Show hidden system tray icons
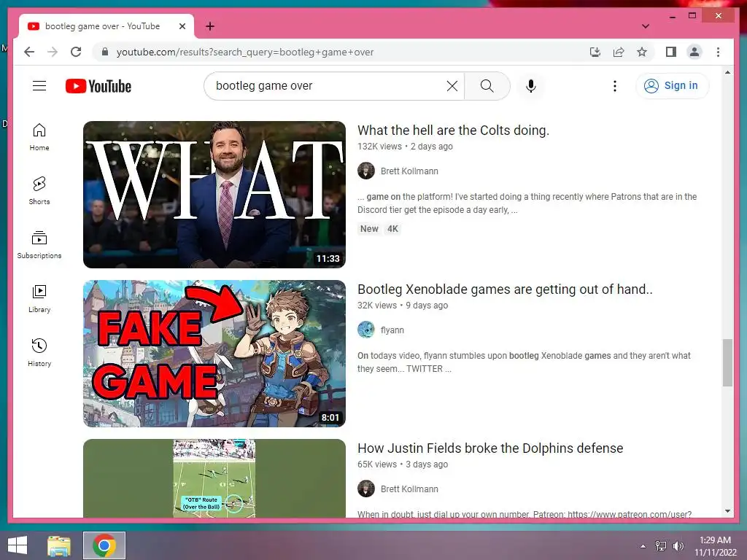Image resolution: width=747 pixels, height=560 pixels. pyautogui.click(x=643, y=546)
